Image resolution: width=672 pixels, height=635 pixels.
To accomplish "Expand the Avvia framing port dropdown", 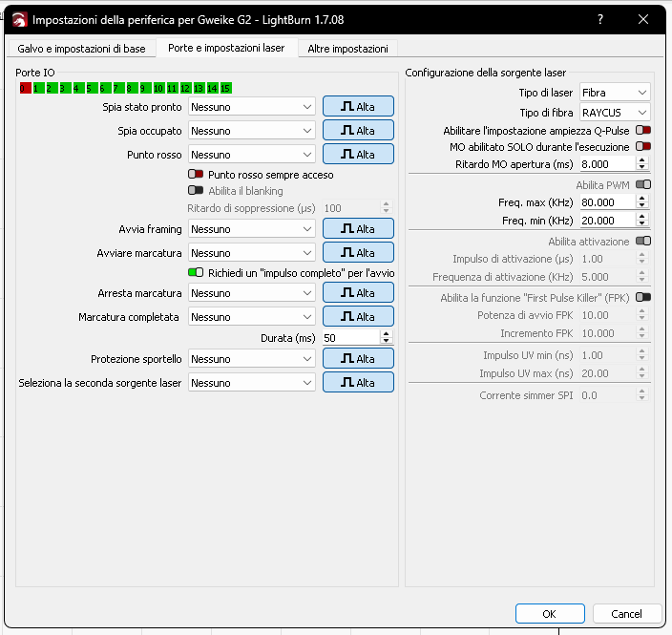I will (252, 229).
